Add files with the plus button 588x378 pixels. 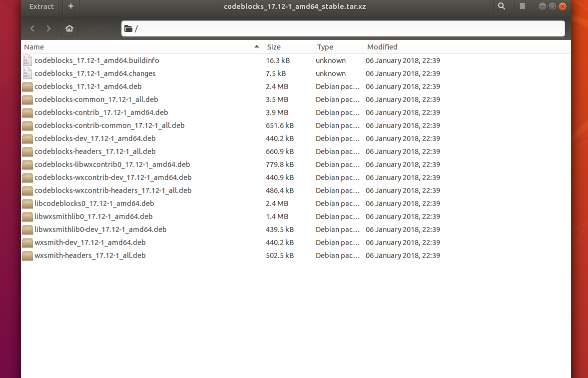(x=71, y=6)
